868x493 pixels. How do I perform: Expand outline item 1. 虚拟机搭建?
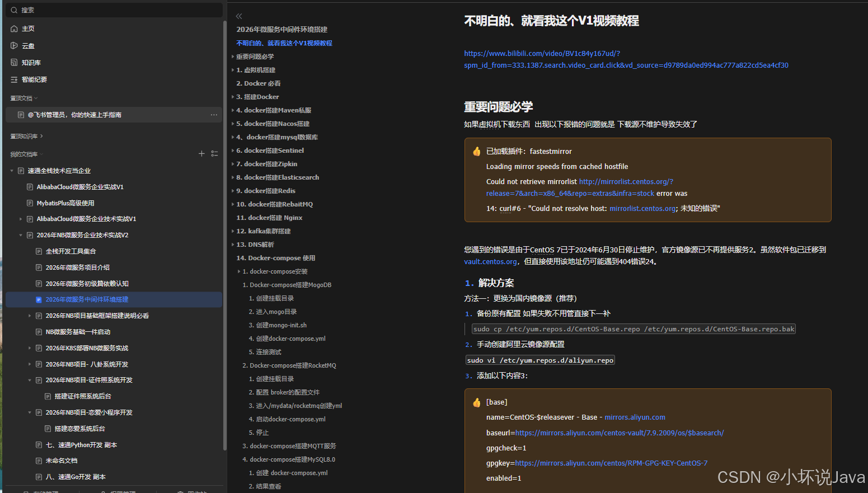coord(233,70)
